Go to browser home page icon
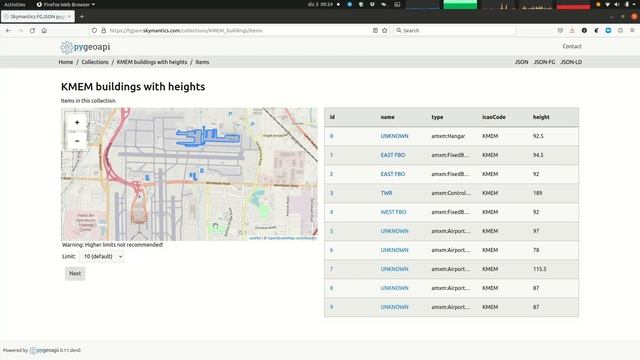Screen dimensions: 640x360 point(44,31)
